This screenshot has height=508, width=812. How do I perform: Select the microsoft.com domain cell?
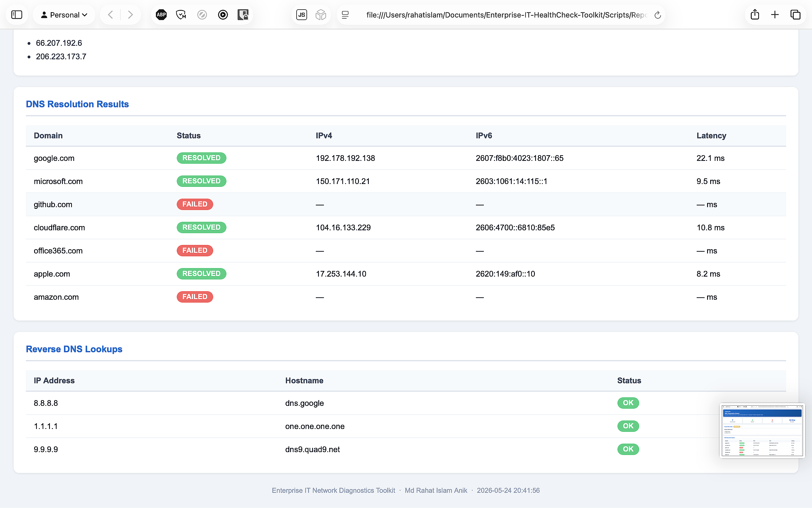pyautogui.click(x=58, y=181)
